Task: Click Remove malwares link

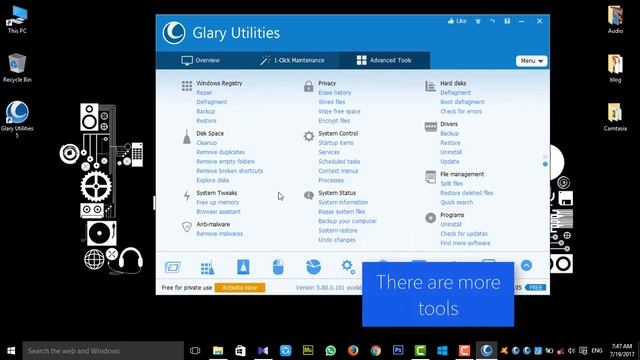Action: (x=220, y=234)
